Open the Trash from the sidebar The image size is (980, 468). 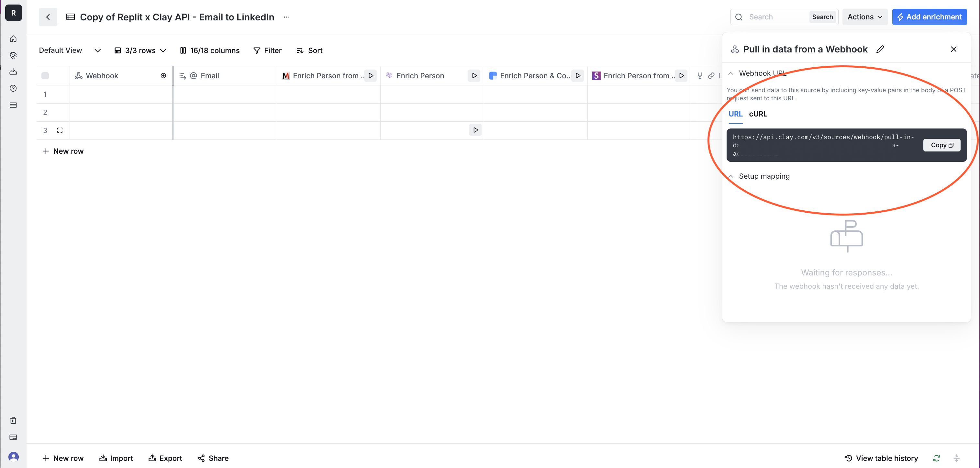(x=13, y=420)
